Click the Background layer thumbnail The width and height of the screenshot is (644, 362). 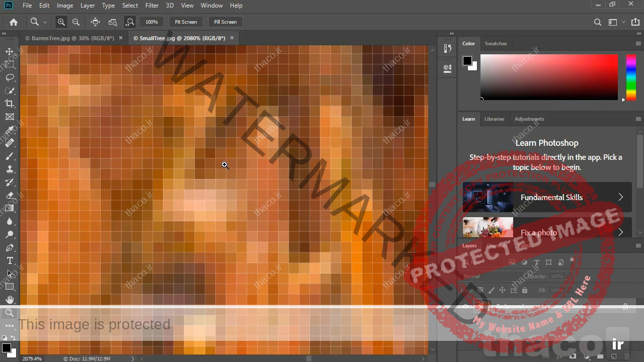[x=482, y=306]
